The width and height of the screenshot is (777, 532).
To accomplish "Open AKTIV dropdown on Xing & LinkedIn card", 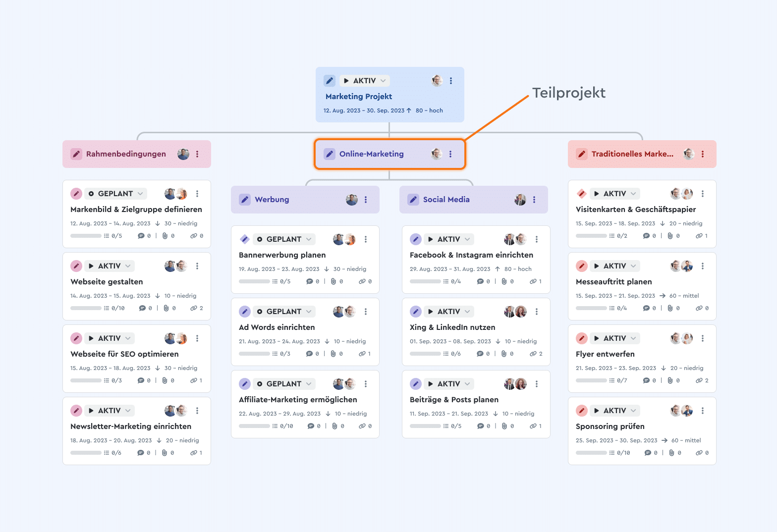I will (x=449, y=312).
